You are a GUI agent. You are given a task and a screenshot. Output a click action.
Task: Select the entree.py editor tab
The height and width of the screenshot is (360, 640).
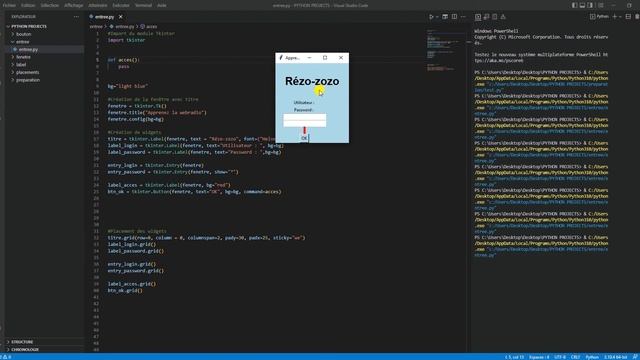point(104,17)
